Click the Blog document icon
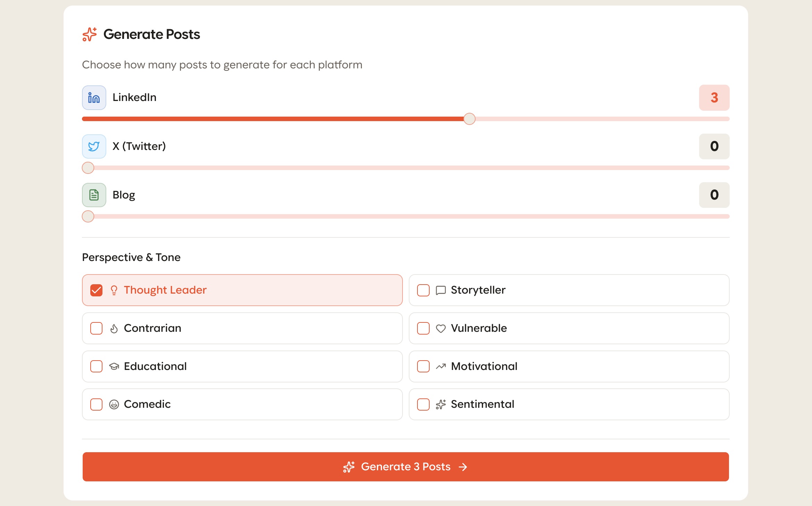The width and height of the screenshot is (812, 506). (x=94, y=195)
